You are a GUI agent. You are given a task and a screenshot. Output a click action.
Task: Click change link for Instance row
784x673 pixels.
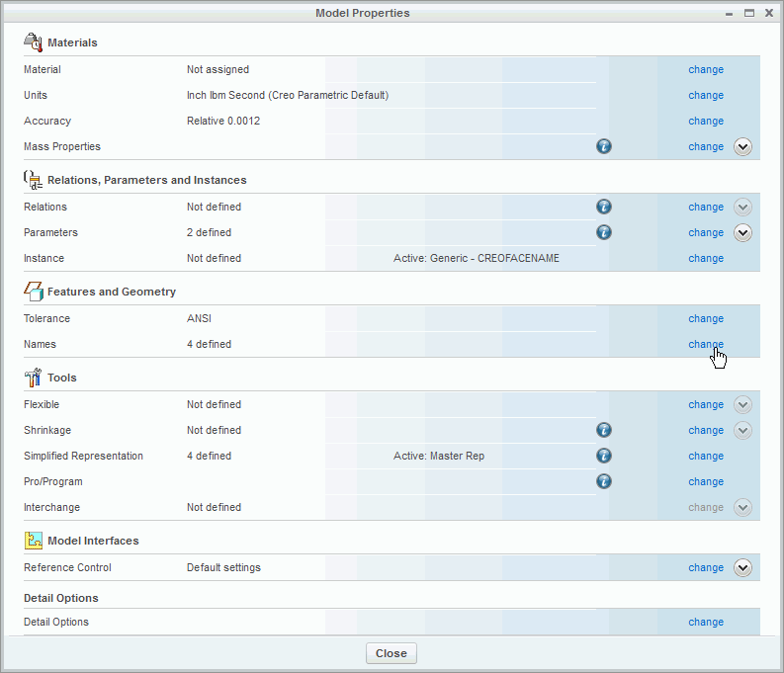706,259
